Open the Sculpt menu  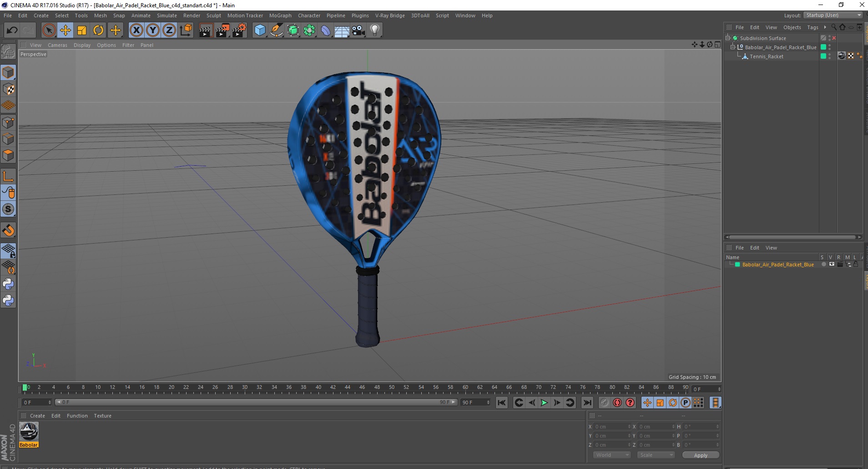pos(214,15)
